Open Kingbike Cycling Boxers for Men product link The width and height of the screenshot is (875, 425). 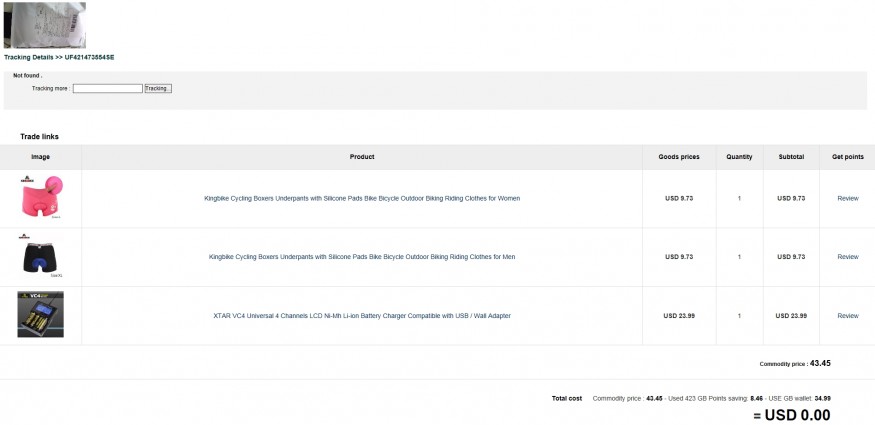(x=362, y=257)
